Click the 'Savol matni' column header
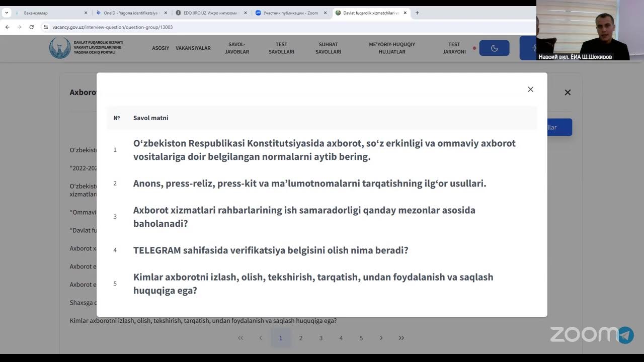 click(151, 118)
